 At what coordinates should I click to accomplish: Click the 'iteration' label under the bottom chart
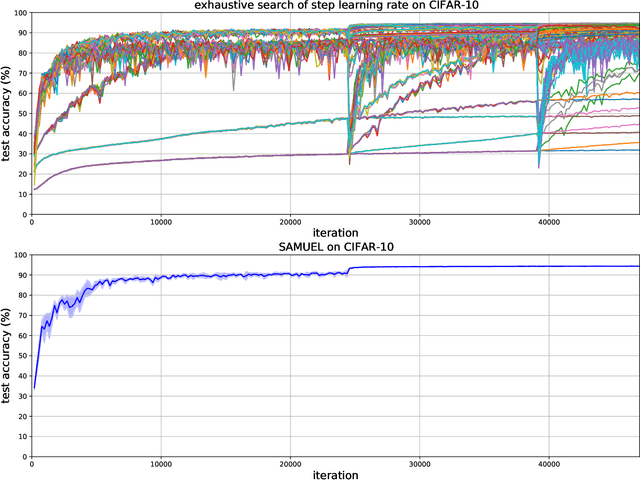(x=335, y=473)
